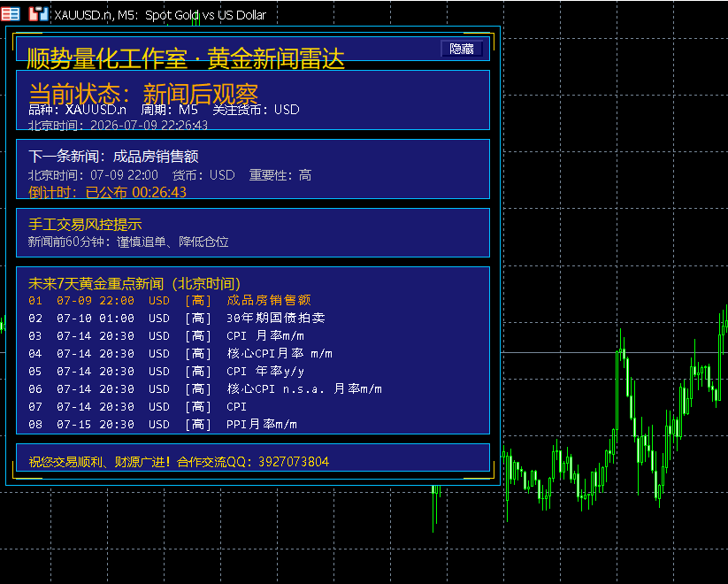Click the red table-style chart icon

pyautogui.click(x=11, y=14)
